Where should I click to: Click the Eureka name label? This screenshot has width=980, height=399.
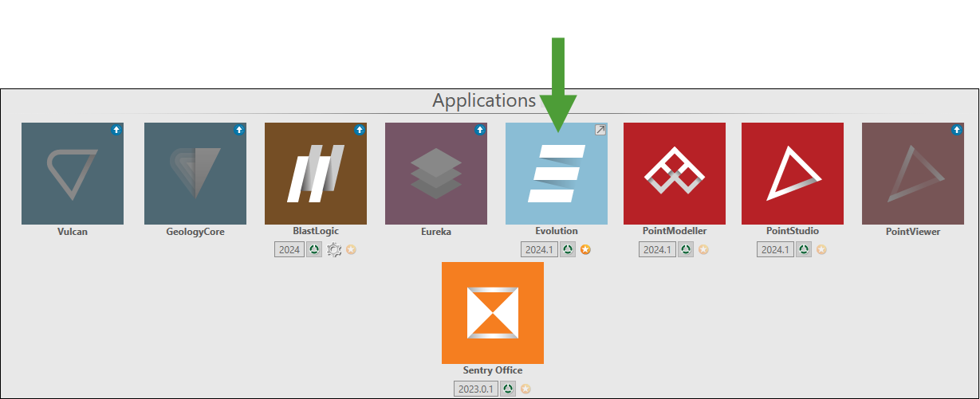point(436,232)
